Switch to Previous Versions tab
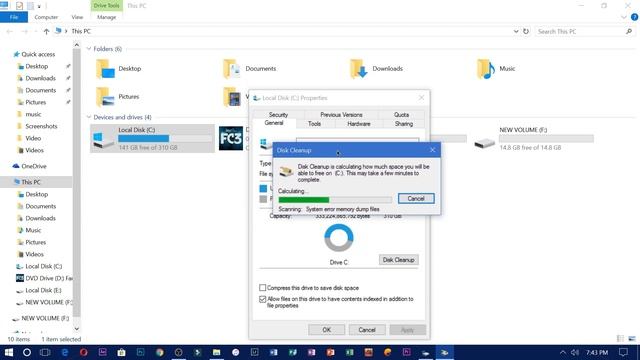This screenshot has width=640, height=360. click(x=341, y=115)
